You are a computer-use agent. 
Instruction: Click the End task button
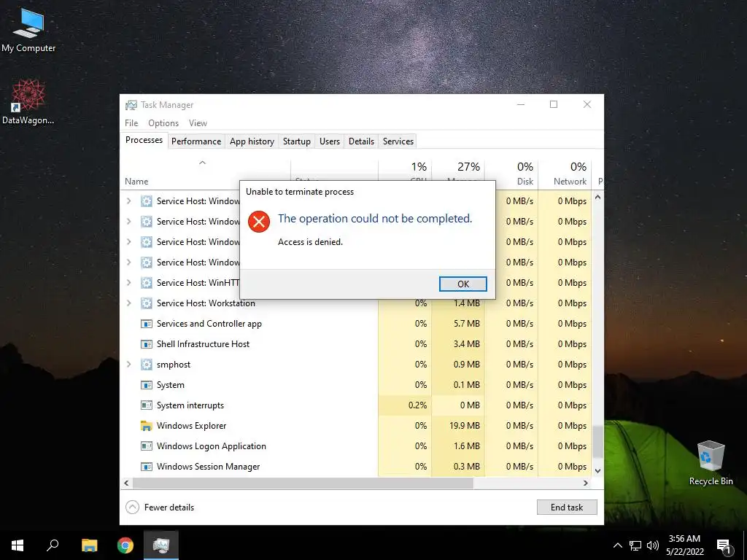[566, 507]
